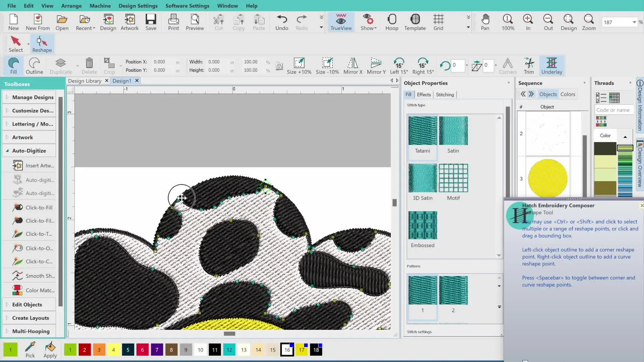Expand the Artwork toolbox

[29, 137]
